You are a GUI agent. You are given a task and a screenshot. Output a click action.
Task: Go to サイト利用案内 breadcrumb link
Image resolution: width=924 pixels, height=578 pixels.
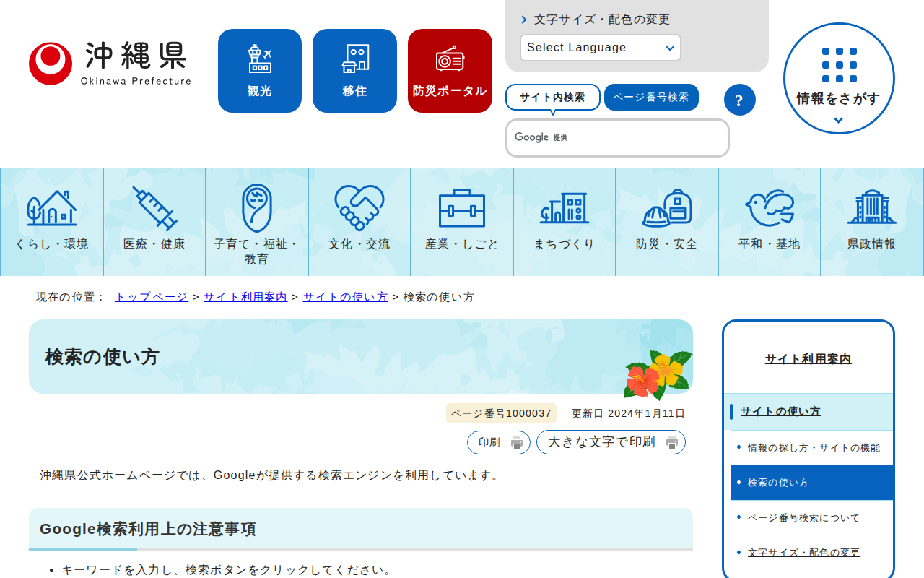245,297
